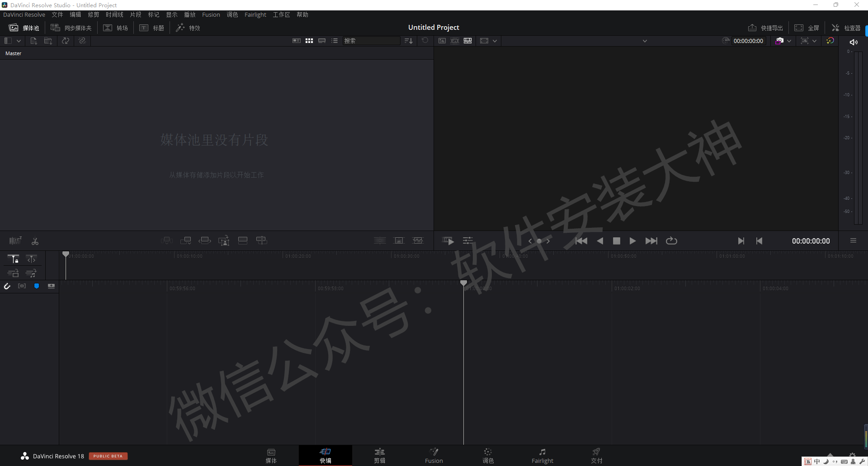This screenshot has width=868, height=466.
Task: Click the jog wheel dot control
Action: tap(539, 241)
